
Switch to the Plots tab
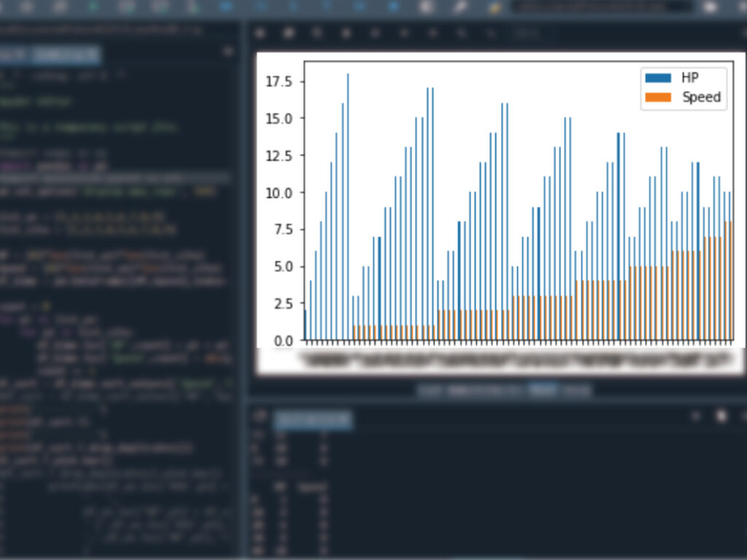click(543, 390)
